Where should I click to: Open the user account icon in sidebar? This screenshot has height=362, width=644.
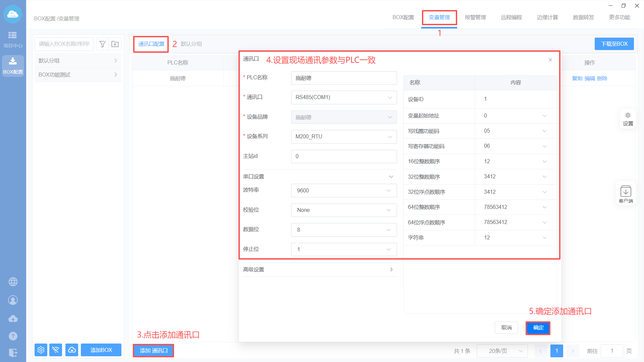click(x=13, y=300)
